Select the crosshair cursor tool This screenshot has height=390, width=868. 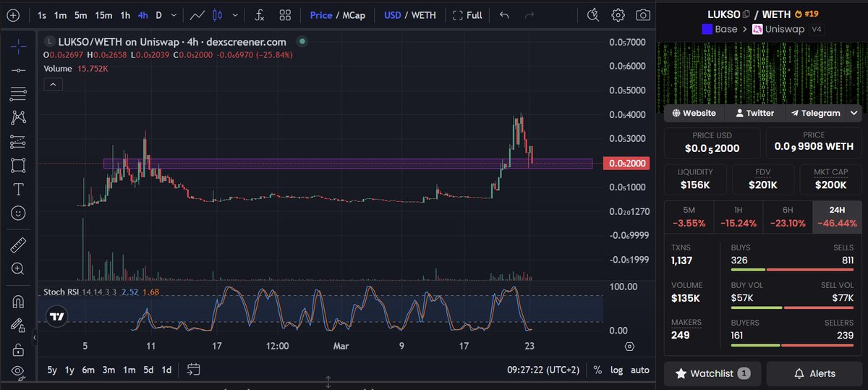tap(19, 46)
